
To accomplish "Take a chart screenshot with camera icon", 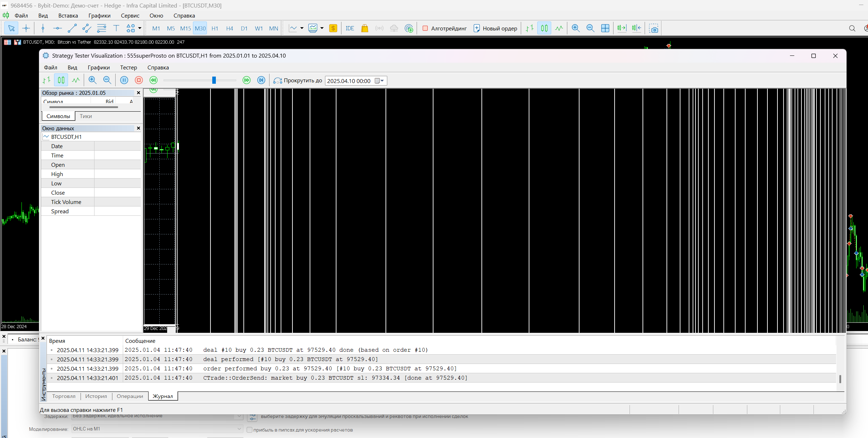I will (654, 28).
